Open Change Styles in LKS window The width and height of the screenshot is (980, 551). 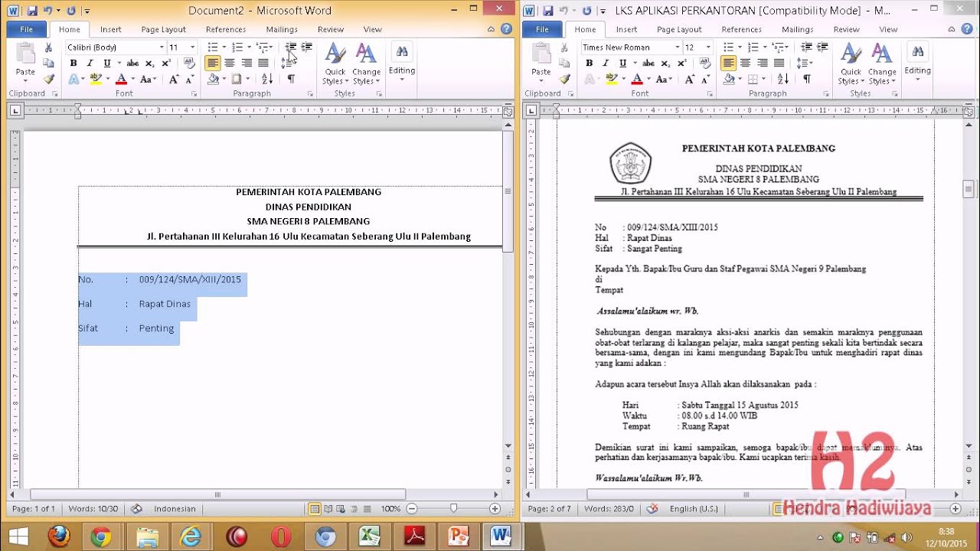coord(882,64)
